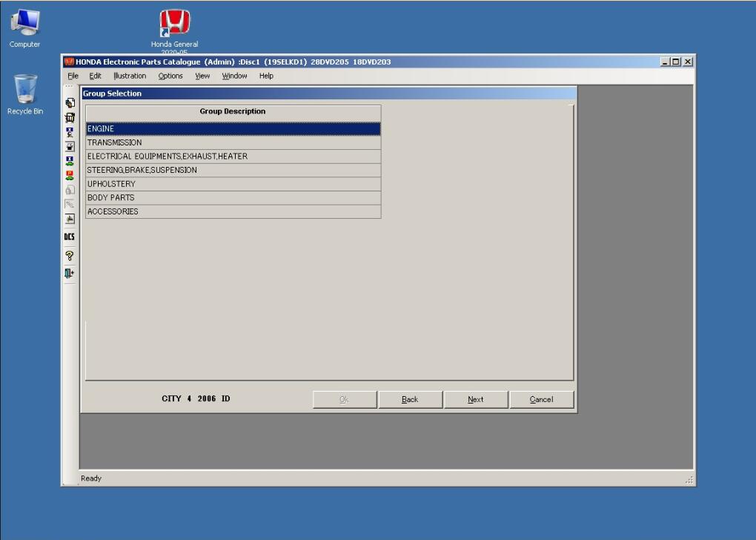The width and height of the screenshot is (756, 540).
Task: Open the DCS tool in sidebar
Action: (70, 237)
